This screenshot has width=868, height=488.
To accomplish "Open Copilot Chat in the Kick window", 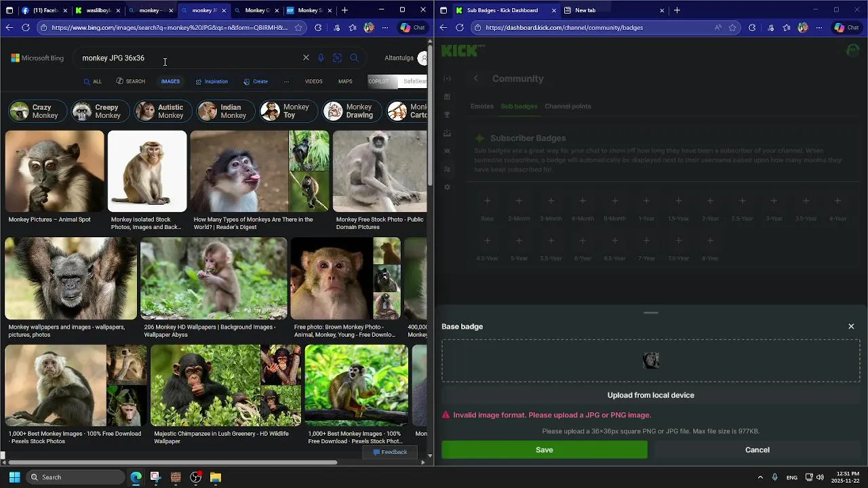I will tap(846, 28).
